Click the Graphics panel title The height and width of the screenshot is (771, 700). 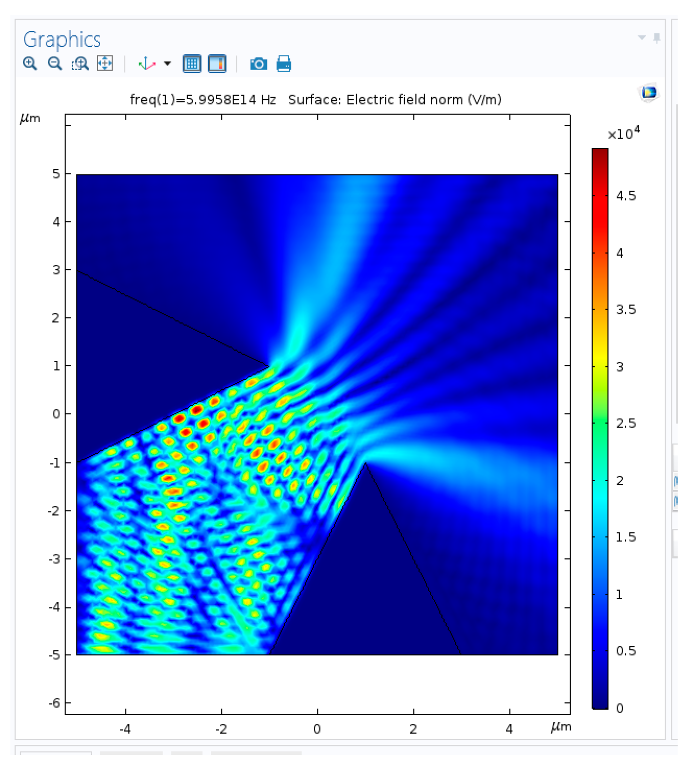click(x=62, y=40)
